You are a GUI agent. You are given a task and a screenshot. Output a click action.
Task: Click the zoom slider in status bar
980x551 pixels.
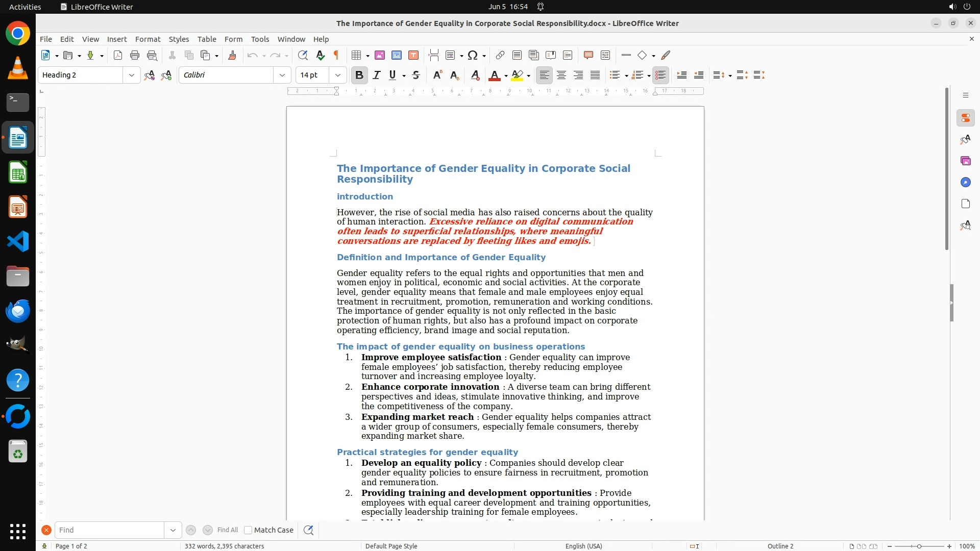click(x=919, y=546)
